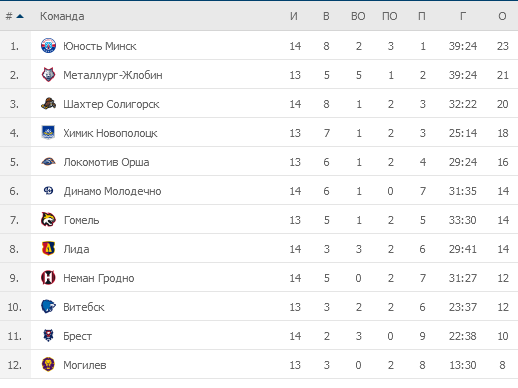Screen dimensions: 518x388
Task: Click the Шахтер Солигорск team logo
Action: point(48,104)
